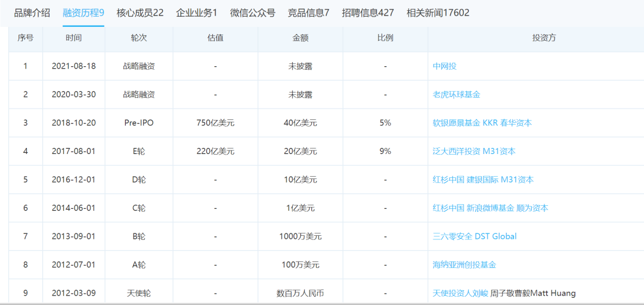Click the 估值 column header
This screenshot has width=644, height=305.
pyautogui.click(x=216, y=38)
